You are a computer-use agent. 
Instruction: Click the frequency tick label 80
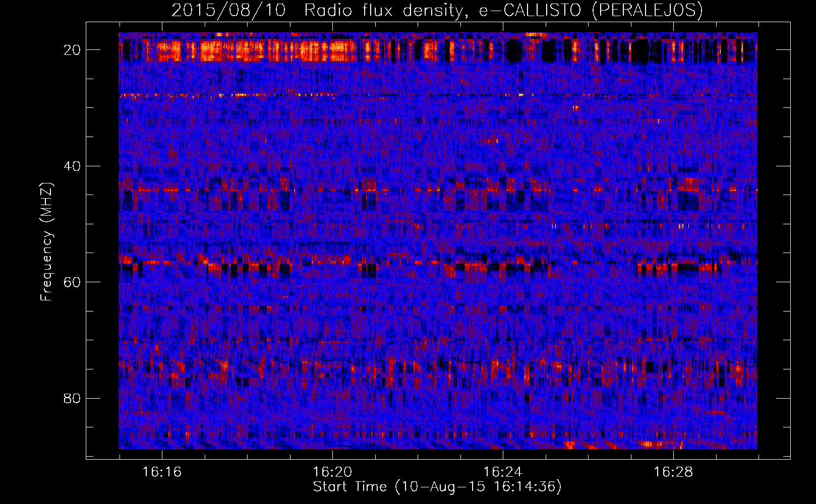pyautogui.click(x=73, y=399)
